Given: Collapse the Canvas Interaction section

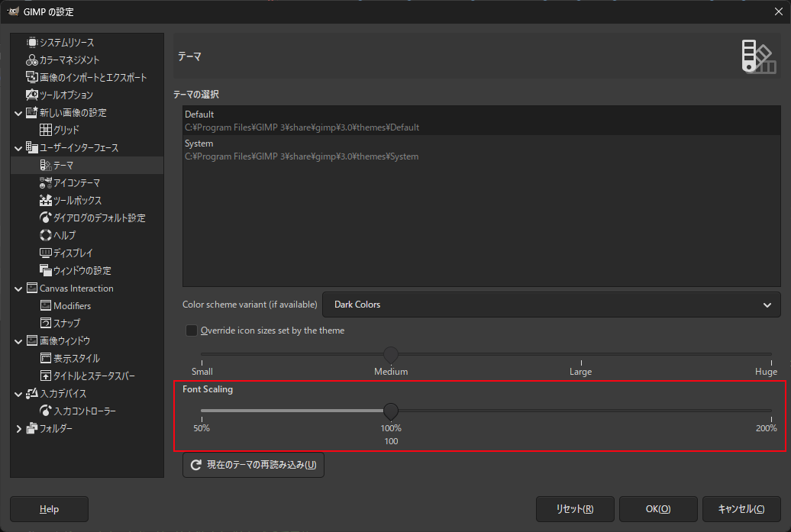Looking at the screenshot, I should tap(19, 289).
